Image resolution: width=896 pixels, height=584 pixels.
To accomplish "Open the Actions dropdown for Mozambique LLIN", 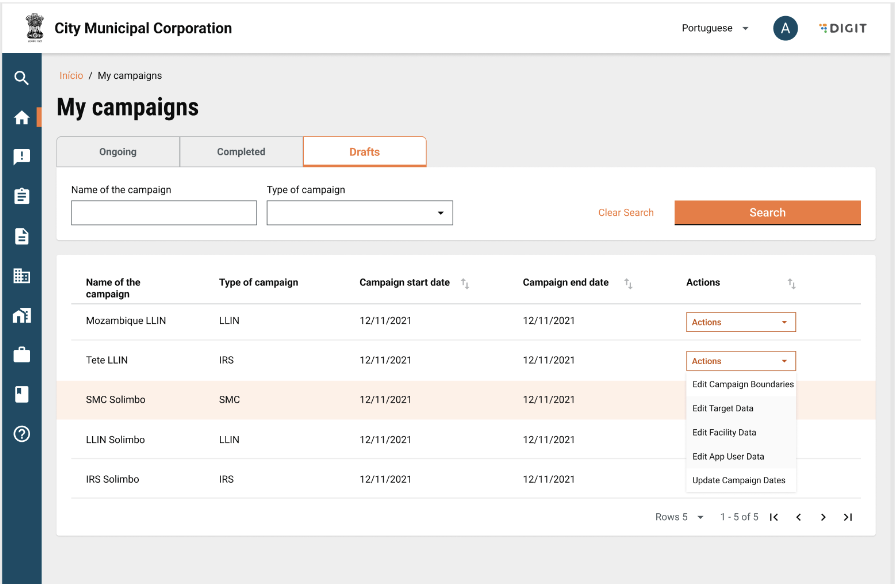I will point(741,322).
